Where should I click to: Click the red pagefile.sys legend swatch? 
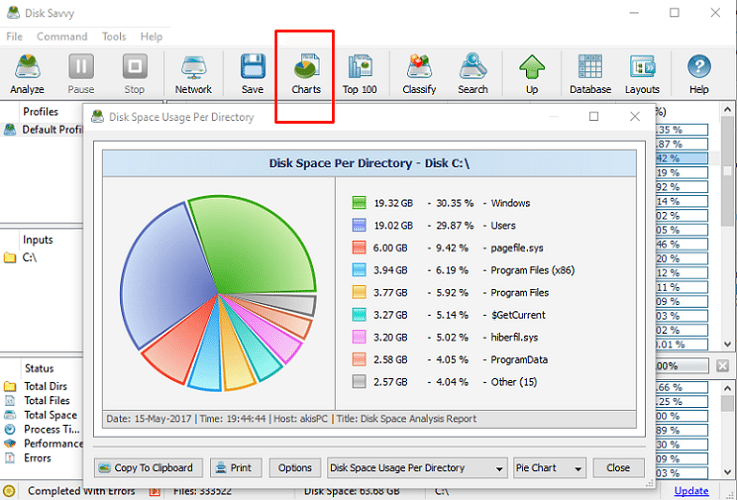[359, 248]
